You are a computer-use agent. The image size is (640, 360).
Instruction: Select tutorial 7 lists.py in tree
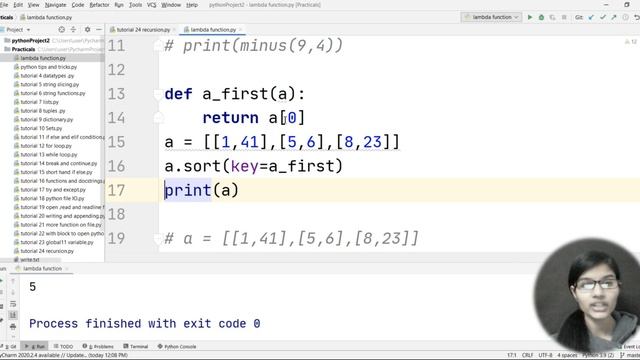pyautogui.click(x=40, y=102)
